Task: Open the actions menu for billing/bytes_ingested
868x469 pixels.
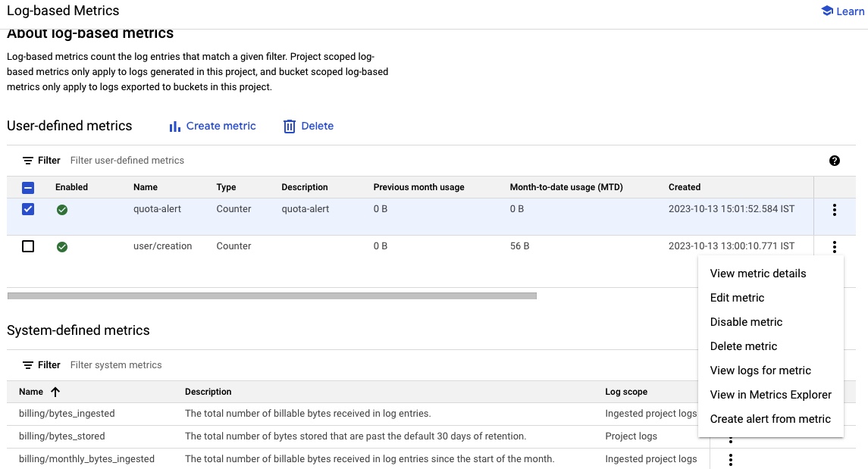Action: pos(730,414)
